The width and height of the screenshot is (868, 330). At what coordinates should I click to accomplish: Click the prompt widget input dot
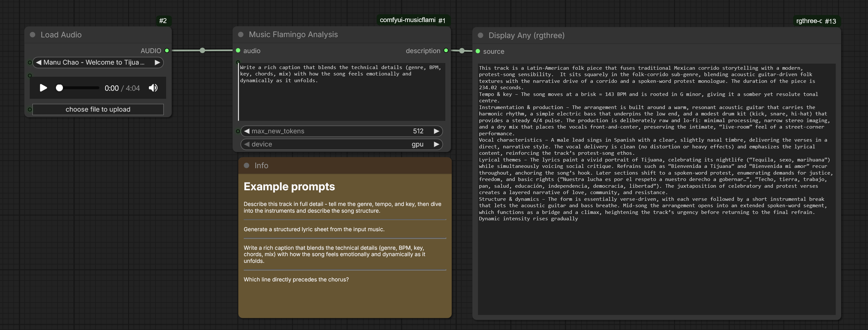(x=238, y=62)
